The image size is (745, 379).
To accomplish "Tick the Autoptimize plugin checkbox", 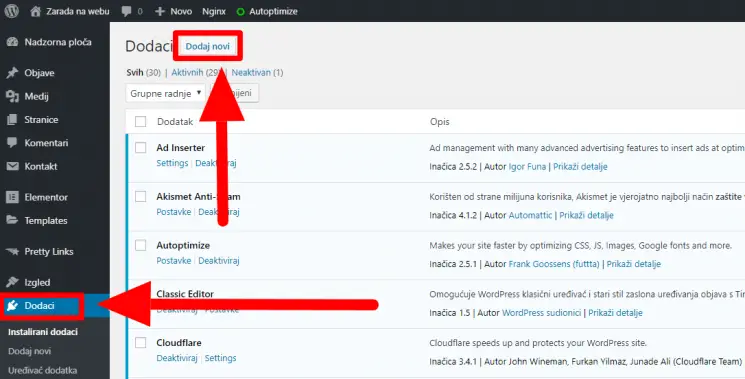I will pos(141,245).
